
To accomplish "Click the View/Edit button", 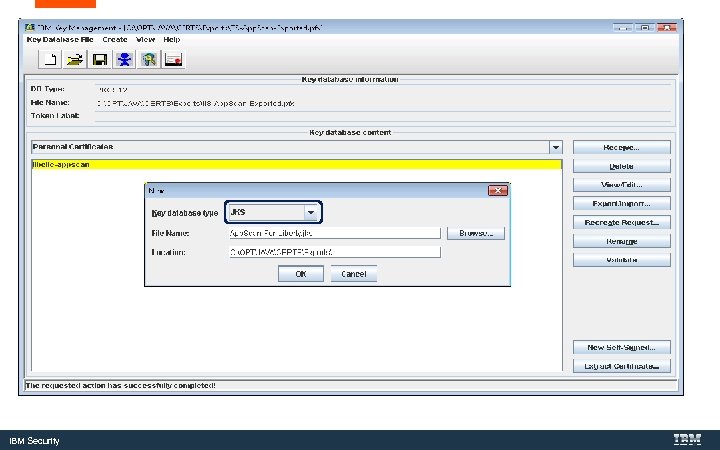I will tap(621, 185).
